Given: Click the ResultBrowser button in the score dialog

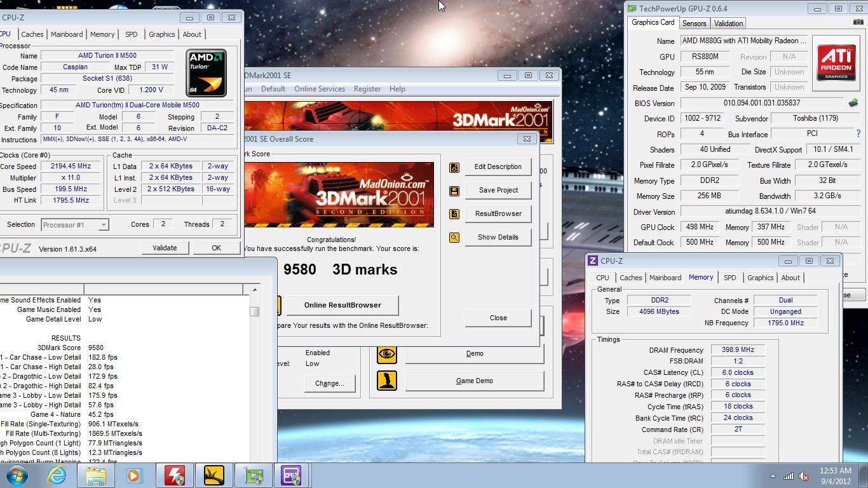Looking at the screenshot, I should 498,213.
